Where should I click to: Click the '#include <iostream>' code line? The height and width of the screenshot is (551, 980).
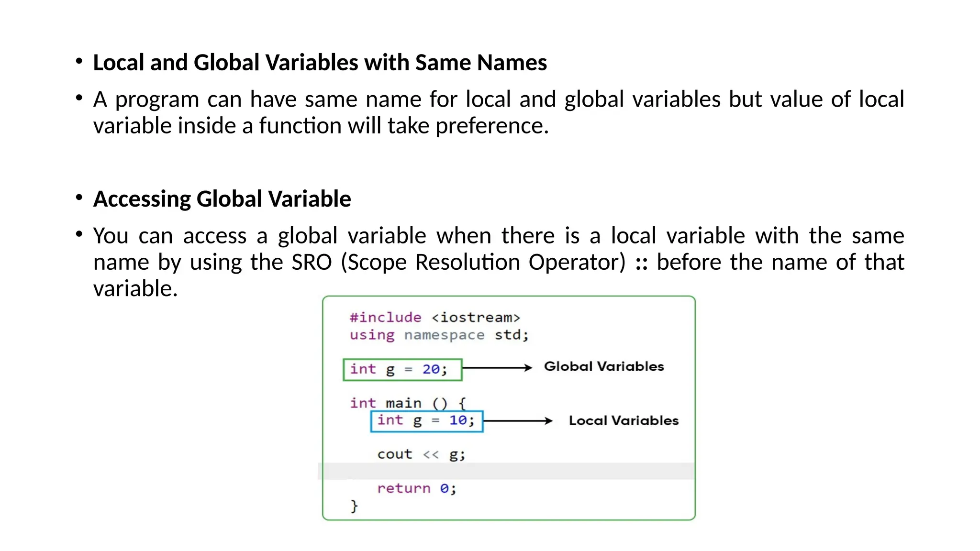click(434, 318)
